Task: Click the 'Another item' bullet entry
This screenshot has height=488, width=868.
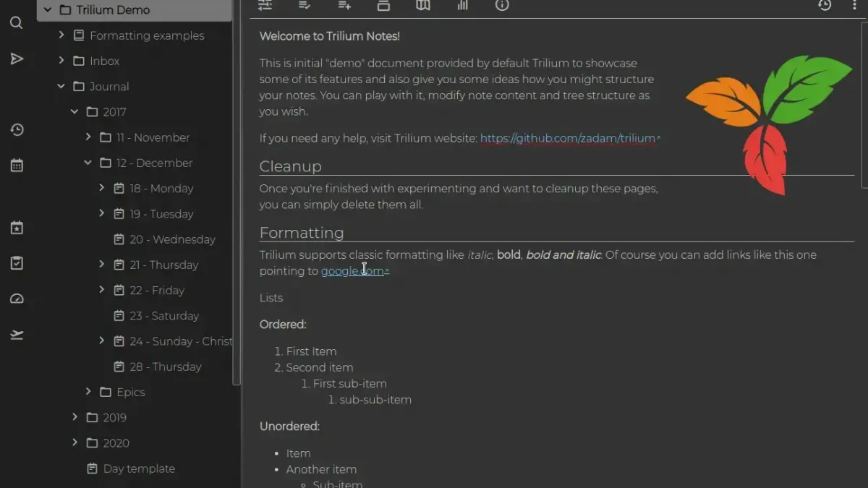Action: pyautogui.click(x=321, y=469)
